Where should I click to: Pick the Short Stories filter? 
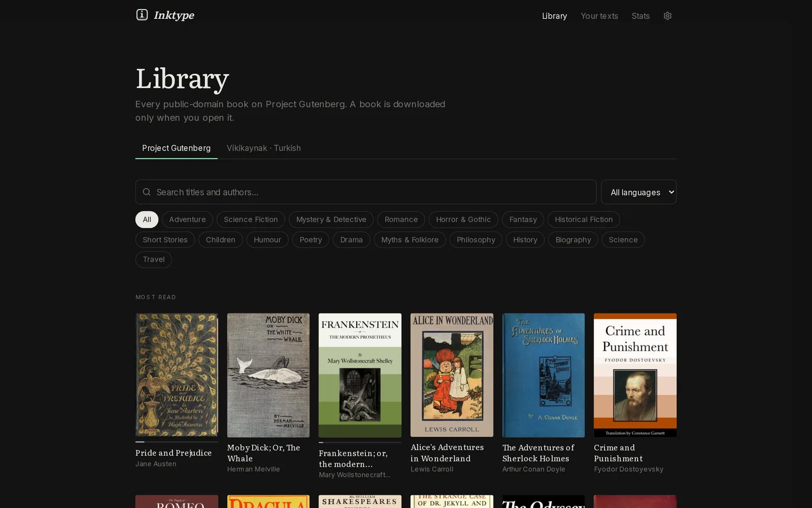tap(165, 240)
